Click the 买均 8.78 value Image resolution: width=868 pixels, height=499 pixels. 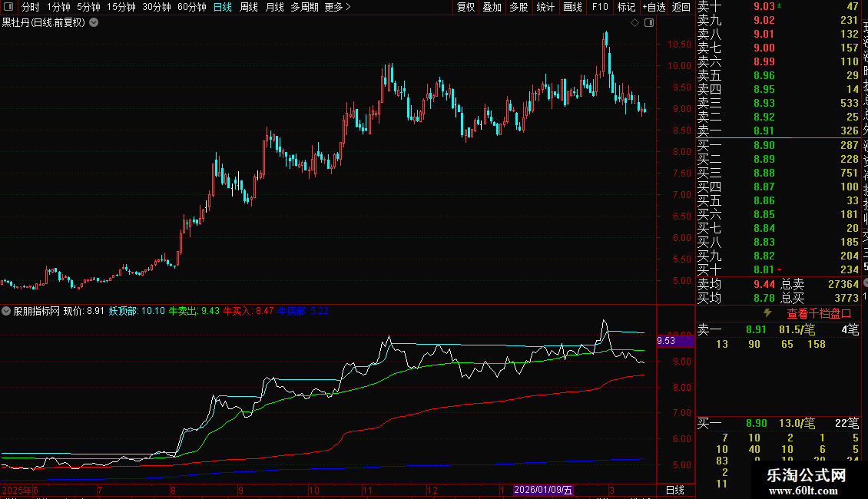pos(764,298)
